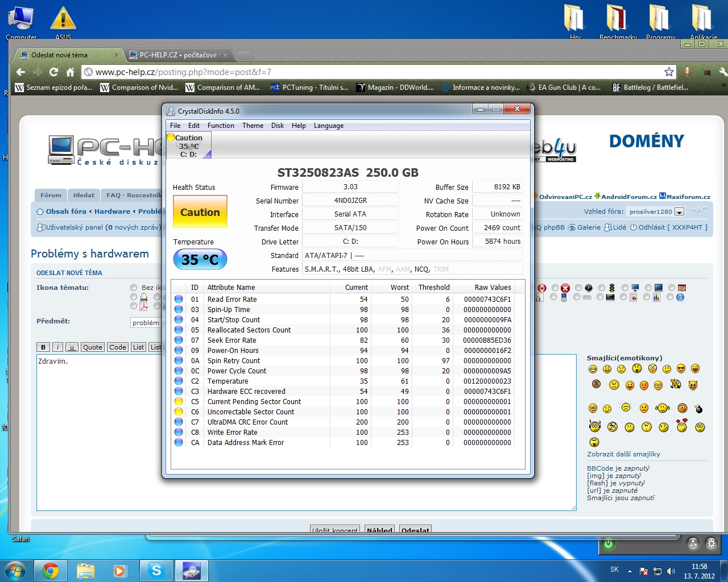Select the radio button beside the bar chart icon
728x582 pixels.
647,297
